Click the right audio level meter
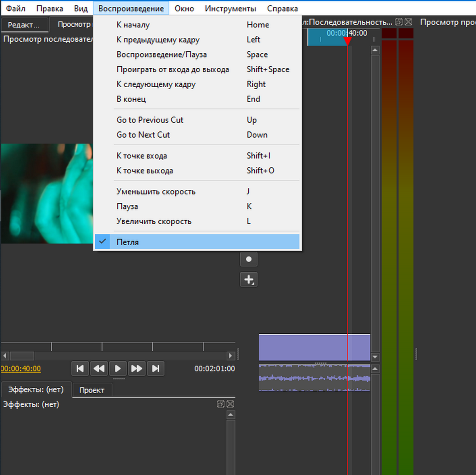This screenshot has width=476, height=475. tap(406, 252)
